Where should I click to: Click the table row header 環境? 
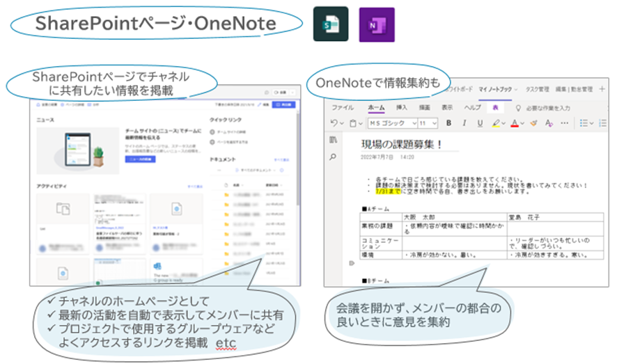[x=381, y=255]
